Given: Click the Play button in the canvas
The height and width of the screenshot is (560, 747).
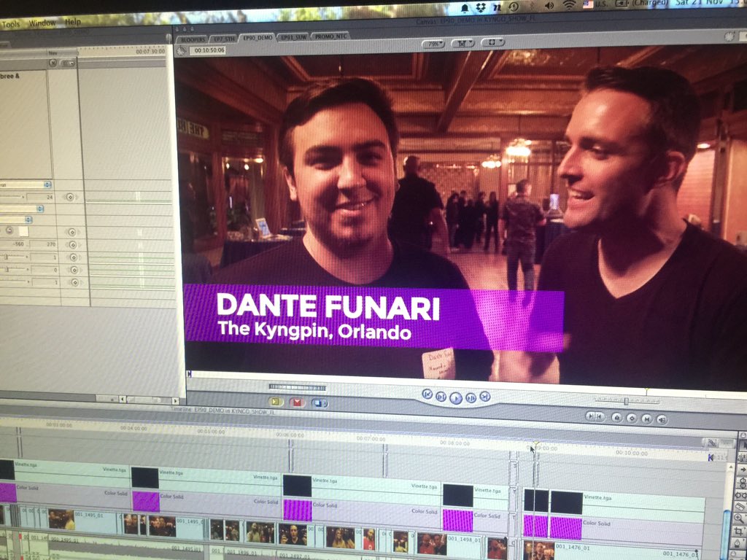Looking at the screenshot, I should tap(456, 397).
